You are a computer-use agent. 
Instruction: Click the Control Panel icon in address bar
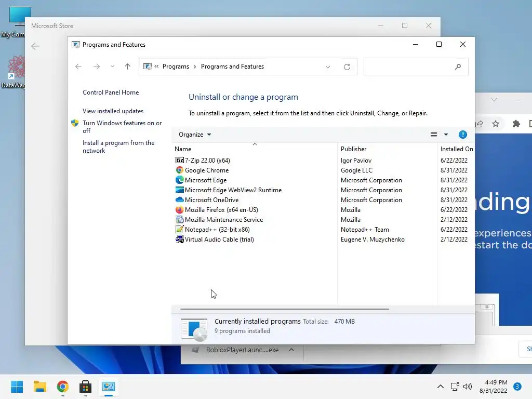point(147,66)
